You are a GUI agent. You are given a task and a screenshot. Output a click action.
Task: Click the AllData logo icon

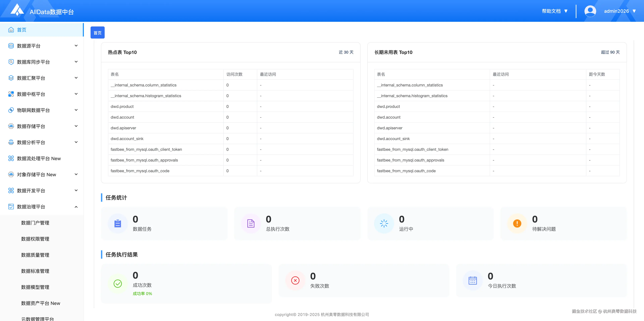(x=17, y=10)
